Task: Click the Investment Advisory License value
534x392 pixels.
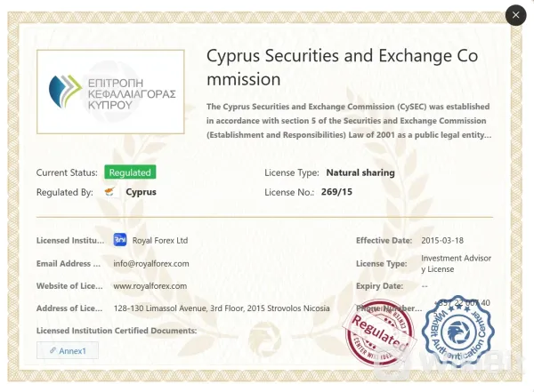Action: click(x=456, y=263)
